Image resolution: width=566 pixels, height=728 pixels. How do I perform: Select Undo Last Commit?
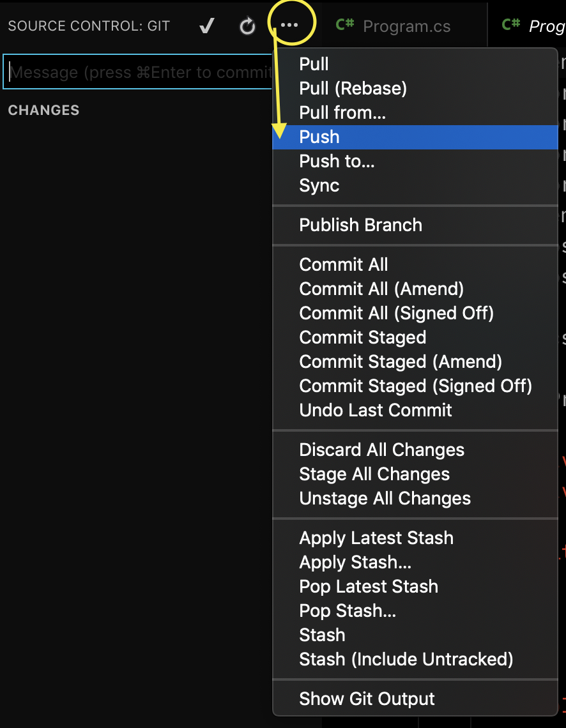click(x=376, y=410)
